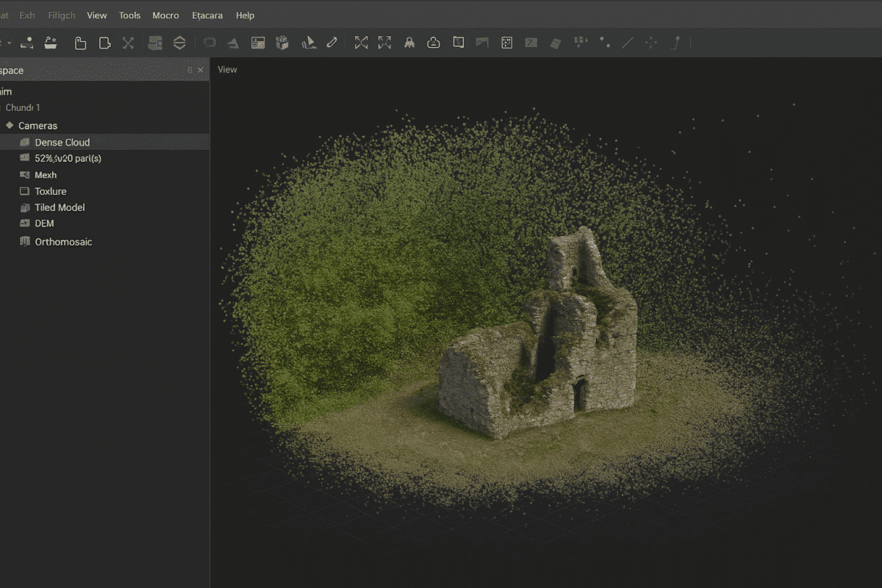Screen dimensions: 882x588
Task: Click the Mexh row icon
Action: (x=25, y=175)
